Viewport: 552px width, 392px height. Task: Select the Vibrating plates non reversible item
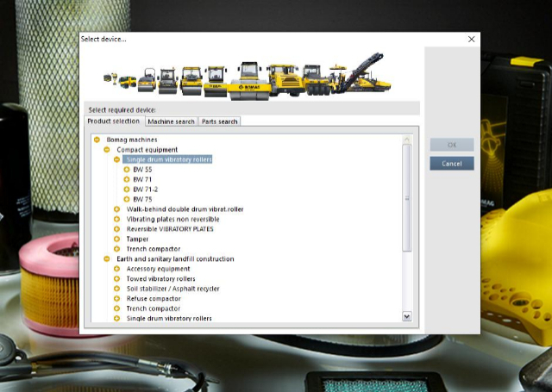click(172, 219)
